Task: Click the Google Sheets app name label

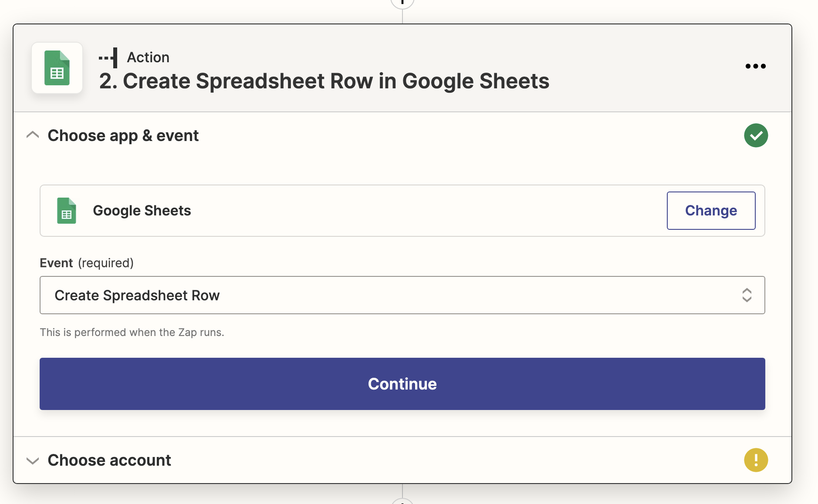Action: (x=142, y=211)
